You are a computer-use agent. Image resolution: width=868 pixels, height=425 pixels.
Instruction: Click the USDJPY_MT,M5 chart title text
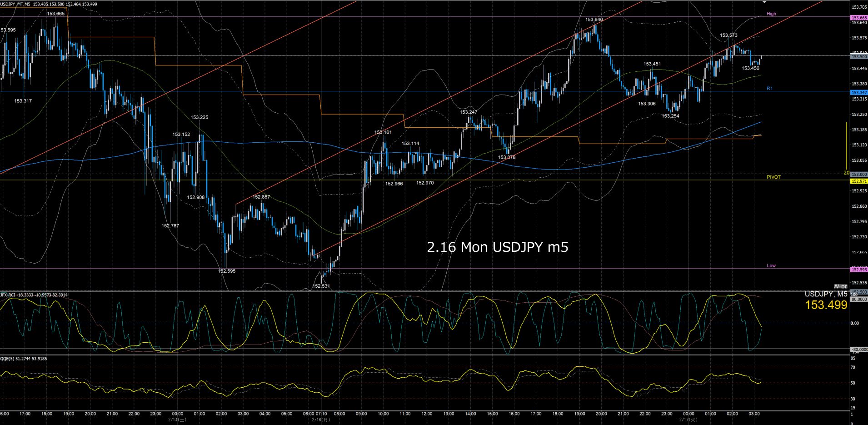(16, 4)
